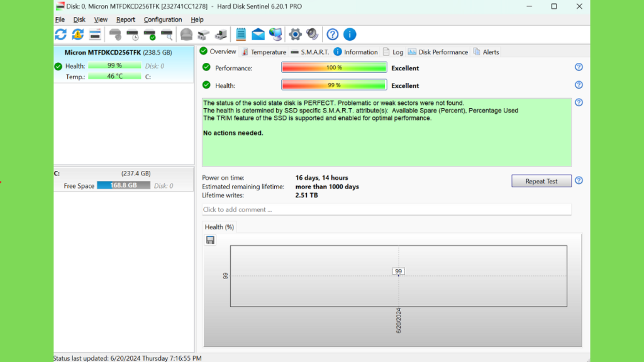This screenshot has height=362, width=644.
Task: Click the Health 99 % bar in Overview
Action: (x=334, y=85)
